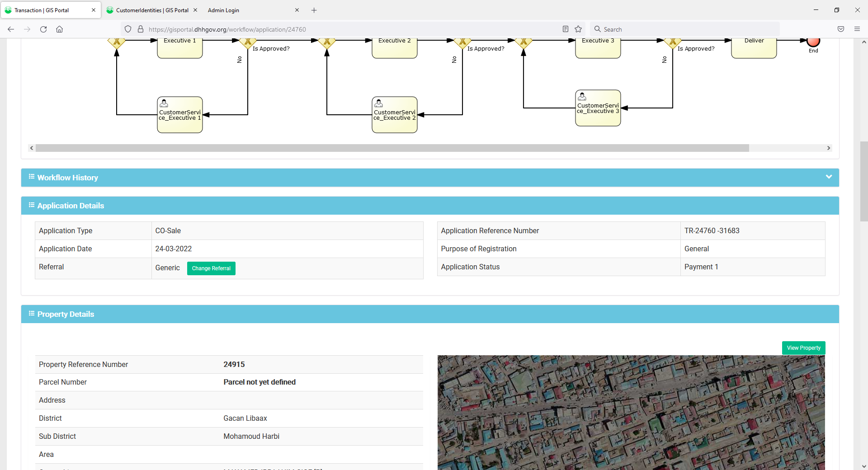Click the URL address bar
868x470 pixels.
click(353, 29)
